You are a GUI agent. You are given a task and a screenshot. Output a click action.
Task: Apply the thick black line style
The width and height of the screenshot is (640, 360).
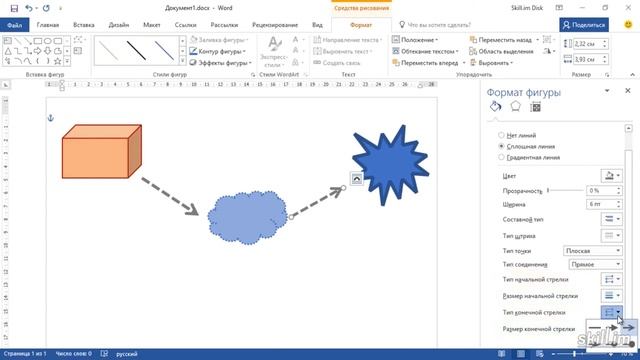(136, 51)
